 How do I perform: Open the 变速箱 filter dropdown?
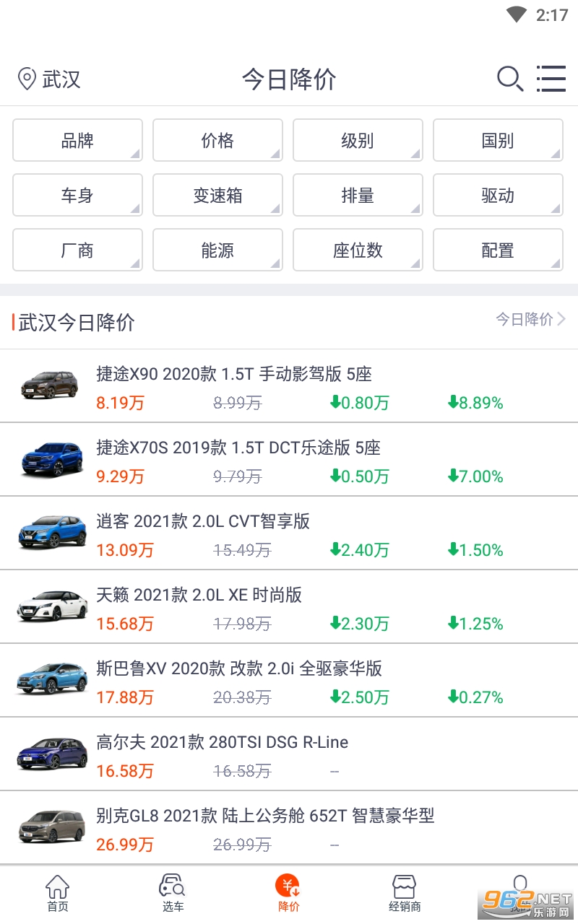coord(217,195)
